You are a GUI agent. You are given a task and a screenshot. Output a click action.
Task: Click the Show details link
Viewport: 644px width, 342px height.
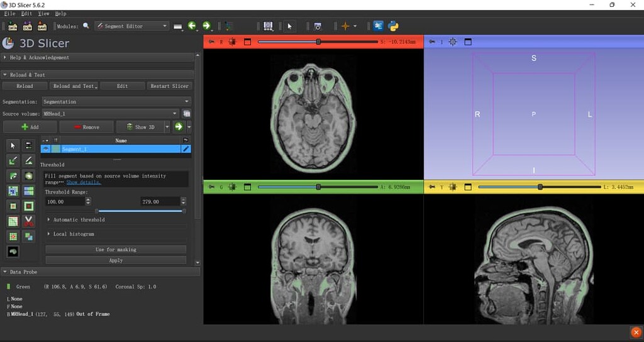tap(83, 182)
